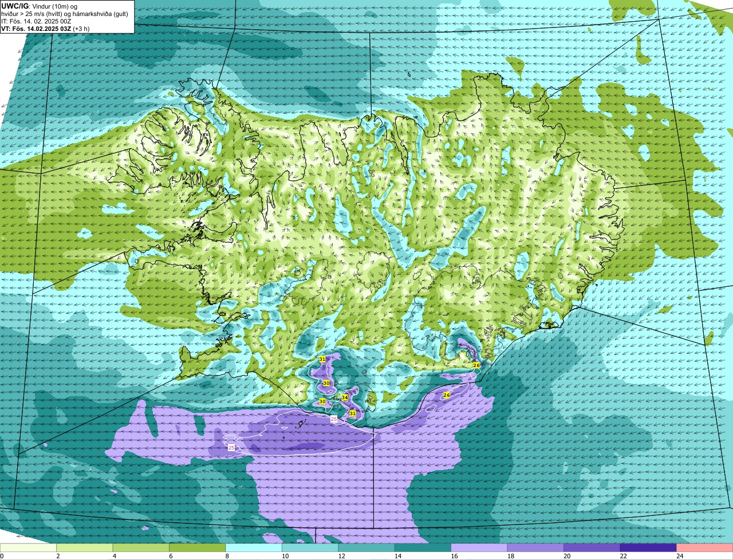Click the pale yellow 0–2 m/s legend swatch
This screenshot has width=733, height=560.
[x=29, y=547]
